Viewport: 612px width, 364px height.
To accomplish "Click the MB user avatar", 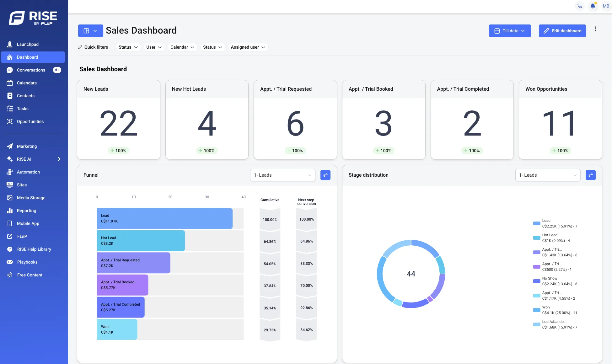I will (x=606, y=6).
